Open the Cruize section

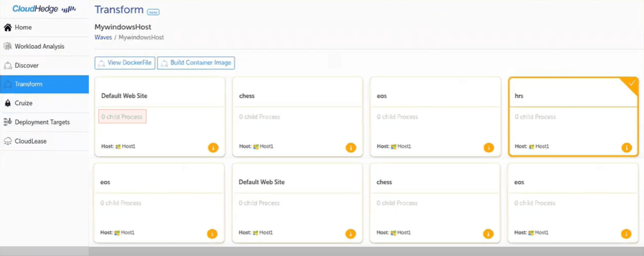(x=23, y=103)
